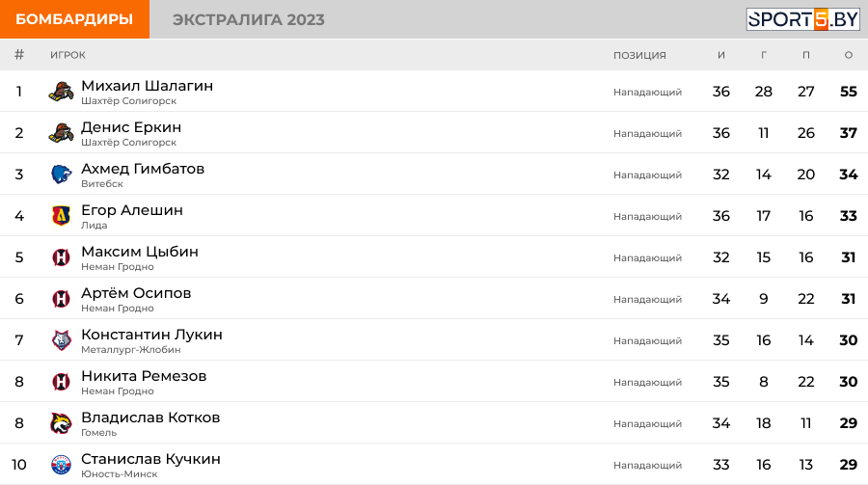868x485 pixels.
Task: Click Юность-Минск team logo icon
Action: tap(61, 465)
